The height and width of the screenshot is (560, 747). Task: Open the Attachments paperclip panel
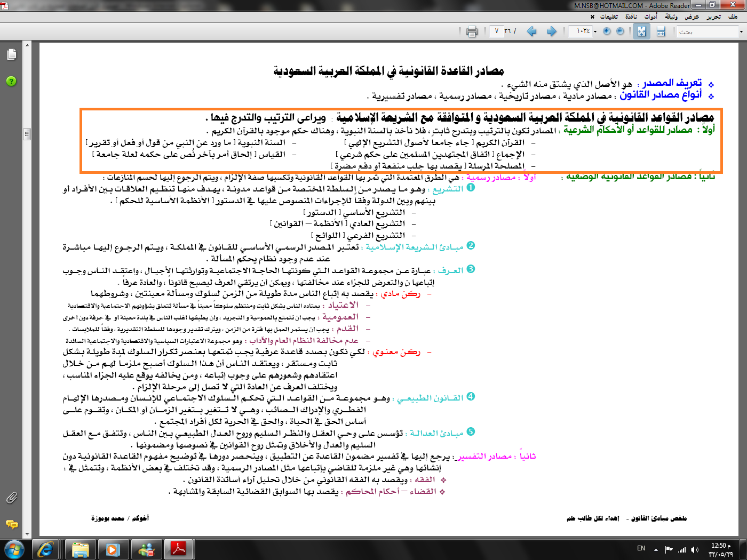(x=11, y=498)
